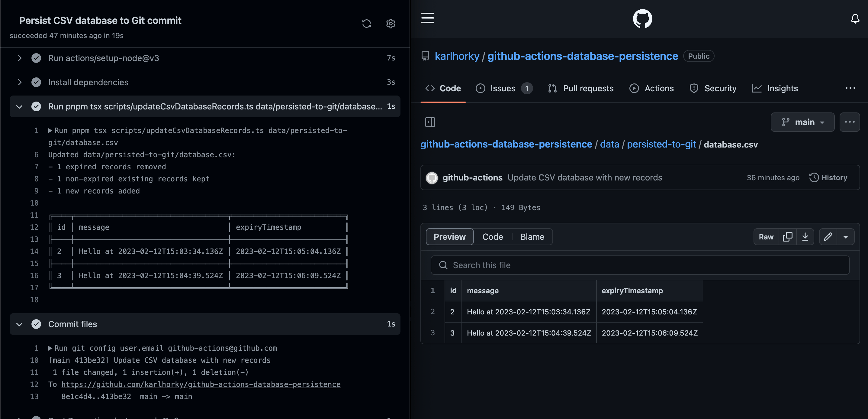Open the Pull requests tab

(x=580, y=88)
